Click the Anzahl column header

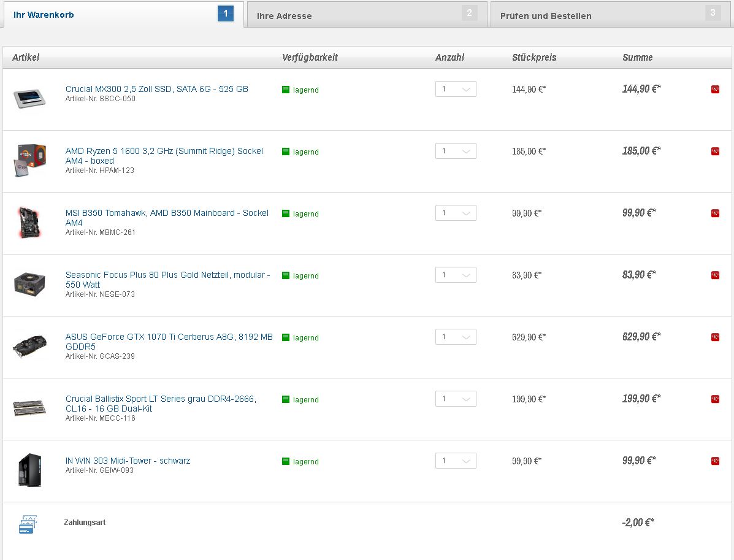pyautogui.click(x=450, y=57)
